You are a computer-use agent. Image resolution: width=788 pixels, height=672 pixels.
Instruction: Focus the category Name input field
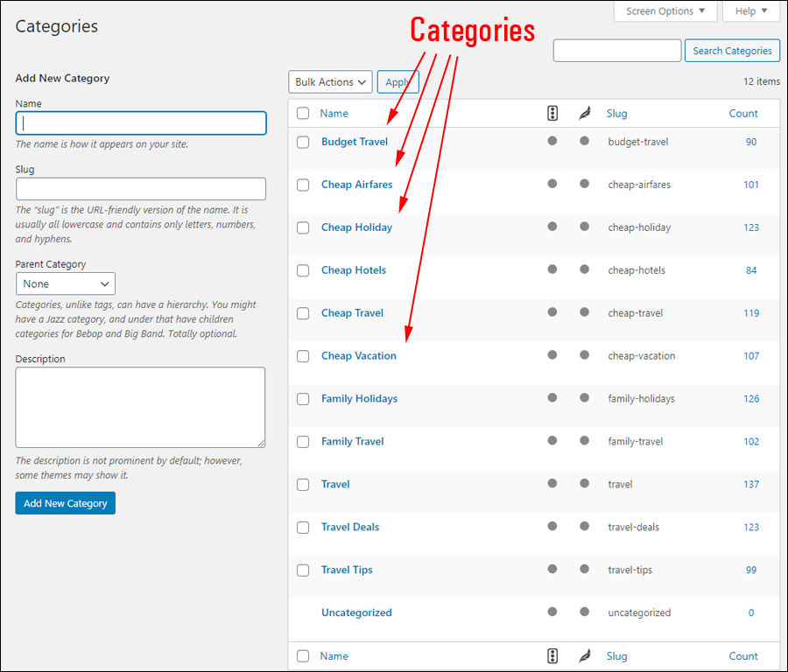pos(141,123)
